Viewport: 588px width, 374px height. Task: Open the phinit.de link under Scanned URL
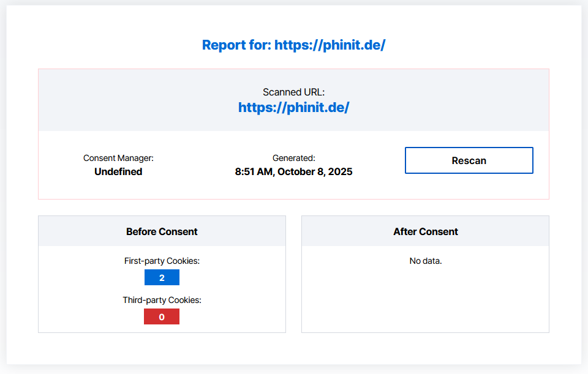point(293,108)
